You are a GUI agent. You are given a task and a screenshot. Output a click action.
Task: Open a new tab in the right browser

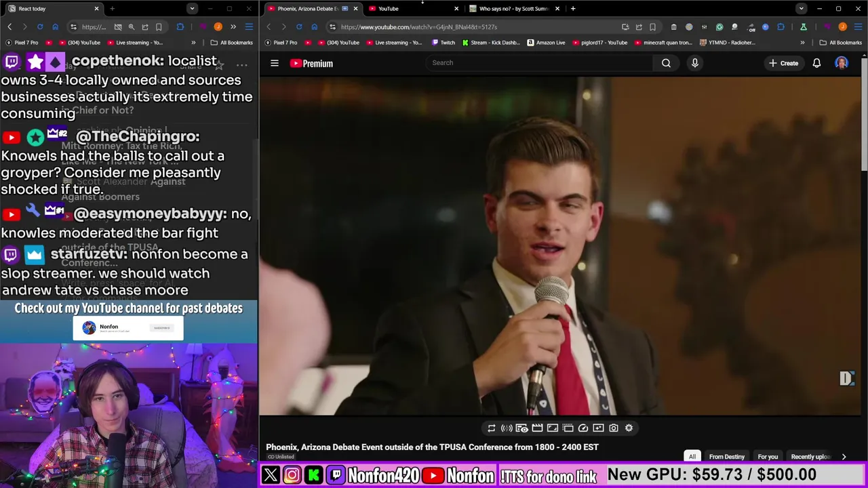pyautogui.click(x=573, y=9)
